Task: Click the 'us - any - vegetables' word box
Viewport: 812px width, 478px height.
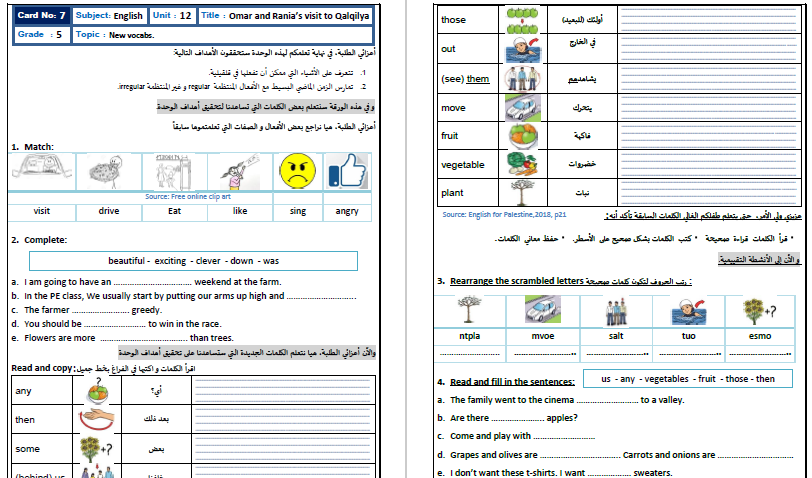Action: point(688,379)
